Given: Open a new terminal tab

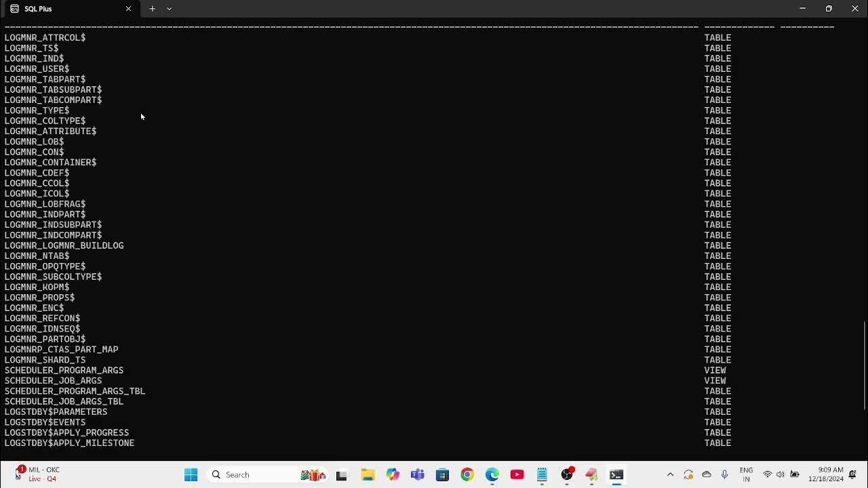Looking at the screenshot, I should (x=152, y=9).
